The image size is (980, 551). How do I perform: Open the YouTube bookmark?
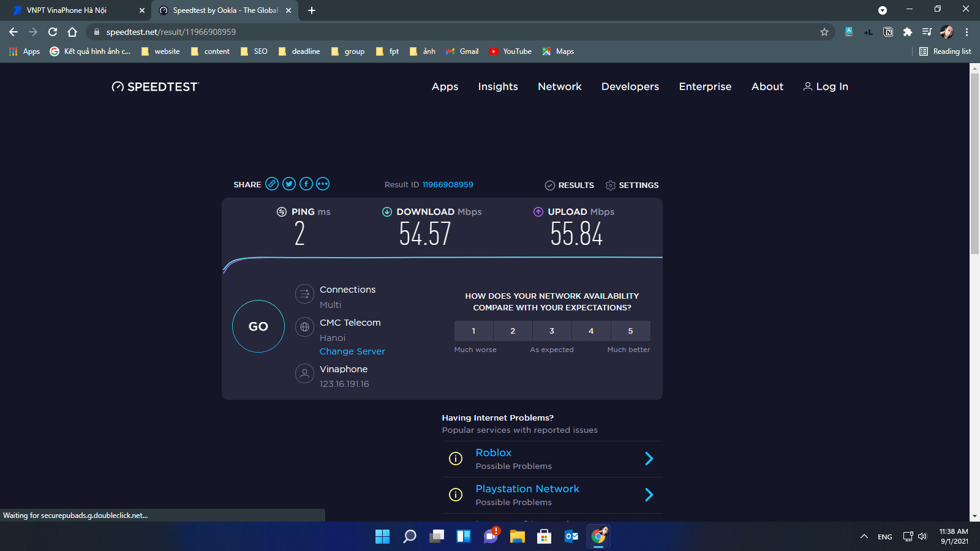[510, 51]
